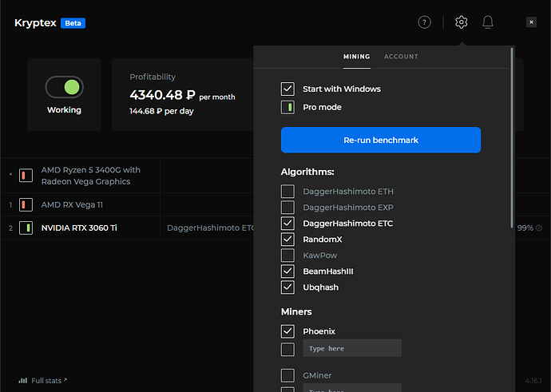This screenshot has height=392, width=551.
Task: Click the Algorithms: section heading
Action: point(307,172)
